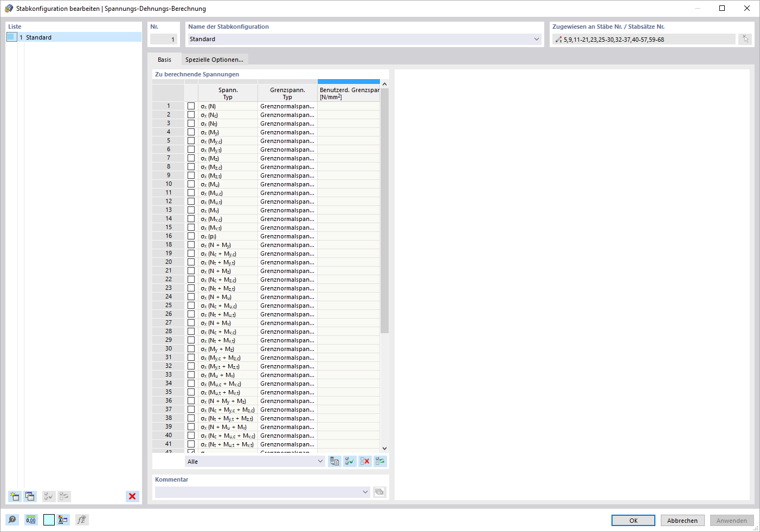The height and width of the screenshot is (532, 760).
Task: Select row header number 41
Action: pyautogui.click(x=169, y=444)
